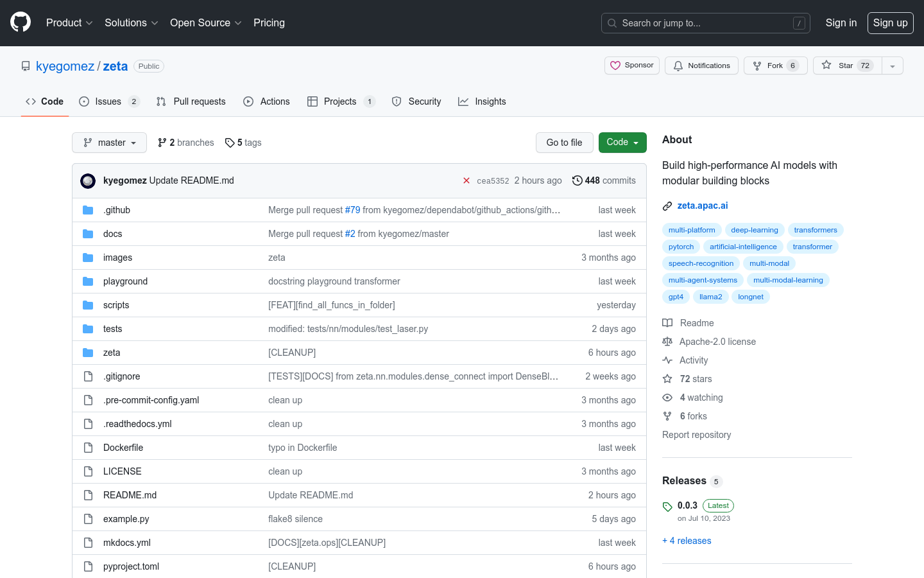Click the bell icon in Notifications
This screenshot has width=924, height=578.
pos(678,66)
